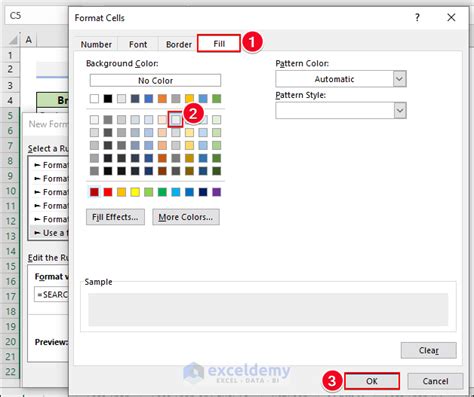Select row 22 header
Image resolution: width=474 pixels, height=397 pixels.
point(10,372)
